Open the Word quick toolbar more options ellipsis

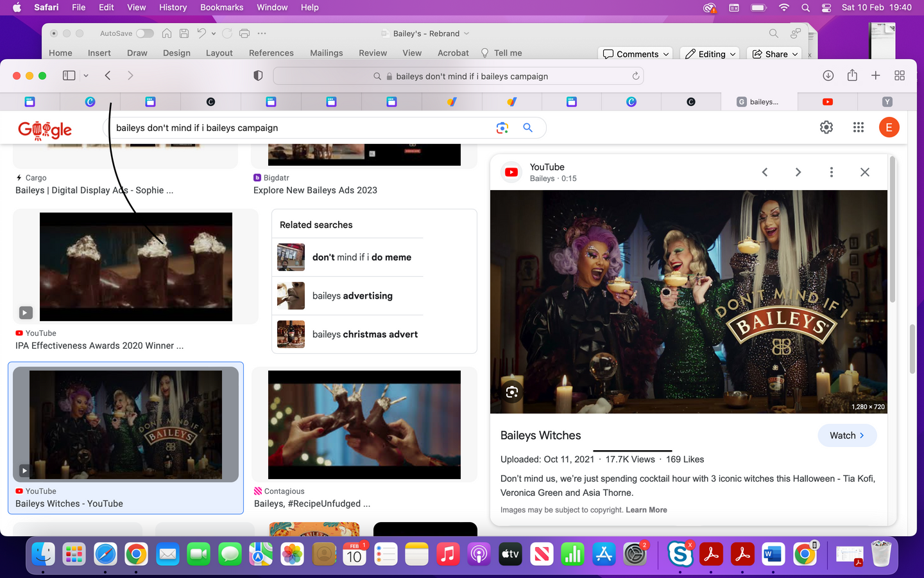point(262,33)
